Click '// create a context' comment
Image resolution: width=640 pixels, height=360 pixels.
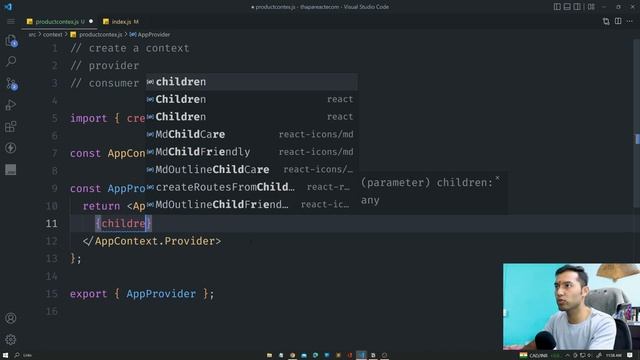point(130,48)
